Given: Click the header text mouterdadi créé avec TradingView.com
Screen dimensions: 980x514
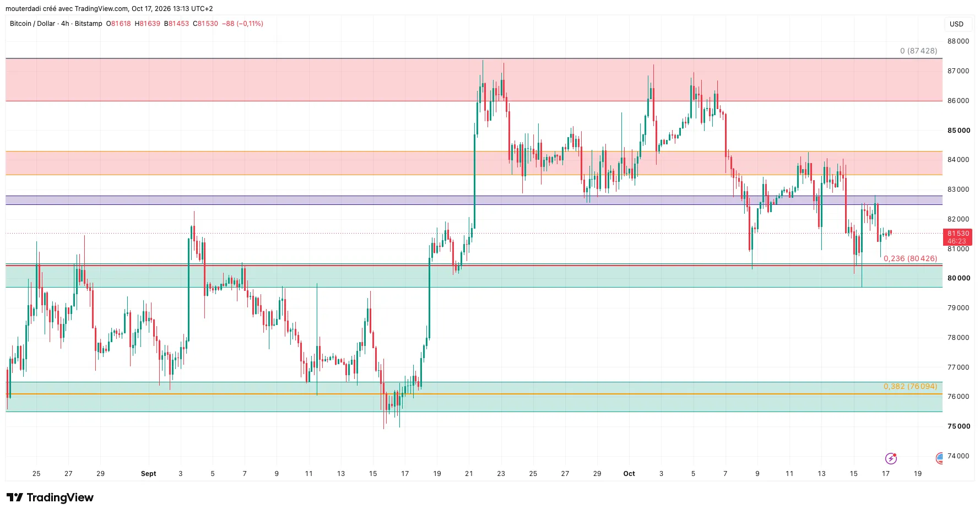Looking at the screenshot, I should 67,9.
